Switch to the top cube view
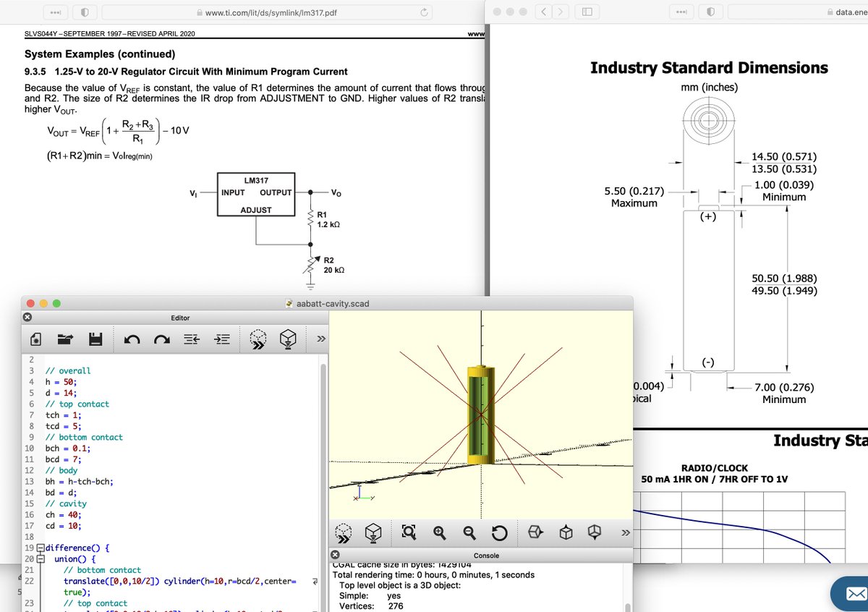 pyautogui.click(x=565, y=533)
